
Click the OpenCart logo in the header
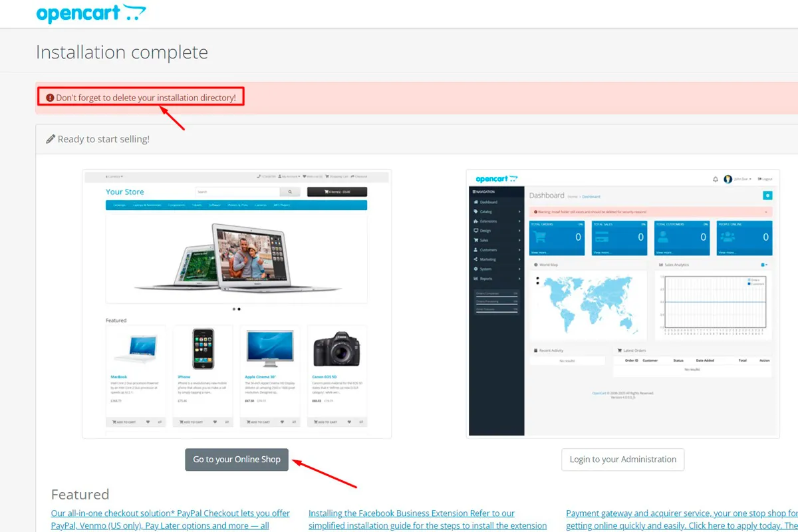[90, 13]
